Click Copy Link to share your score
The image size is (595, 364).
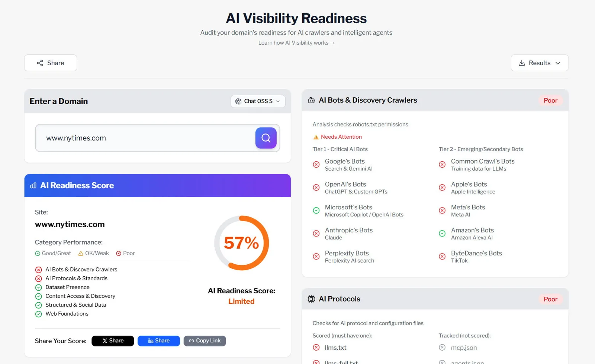click(x=205, y=341)
